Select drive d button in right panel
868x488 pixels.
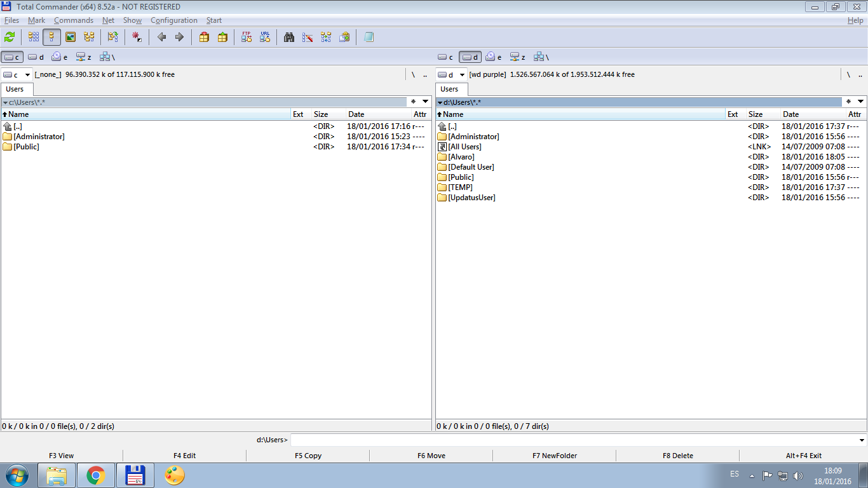pyautogui.click(x=470, y=57)
